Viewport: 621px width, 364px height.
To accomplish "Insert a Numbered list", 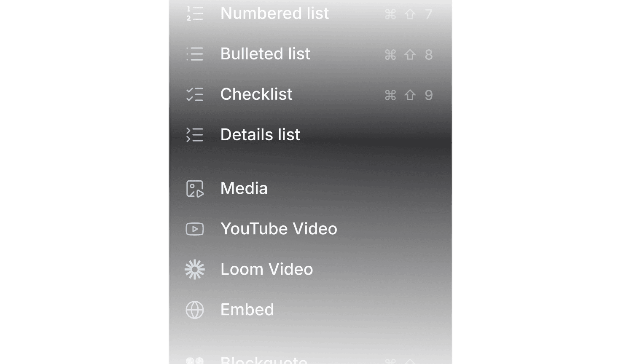I will pyautogui.click(x=274, y=14).
